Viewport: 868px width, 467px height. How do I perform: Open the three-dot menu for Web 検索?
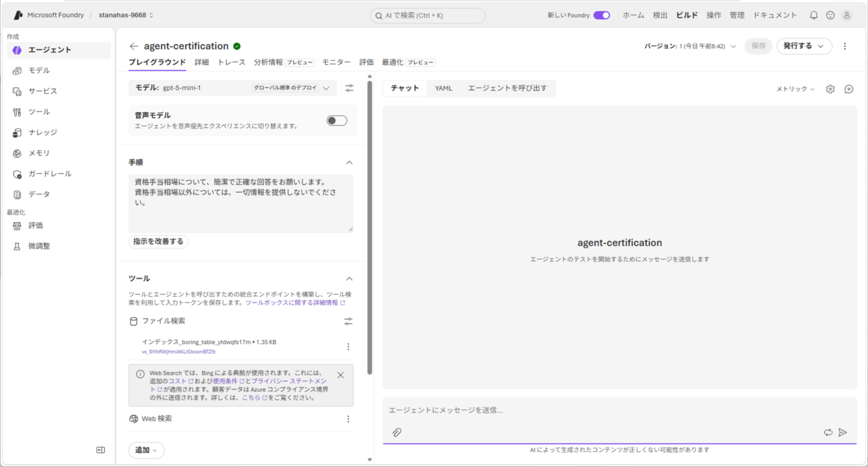348,419
